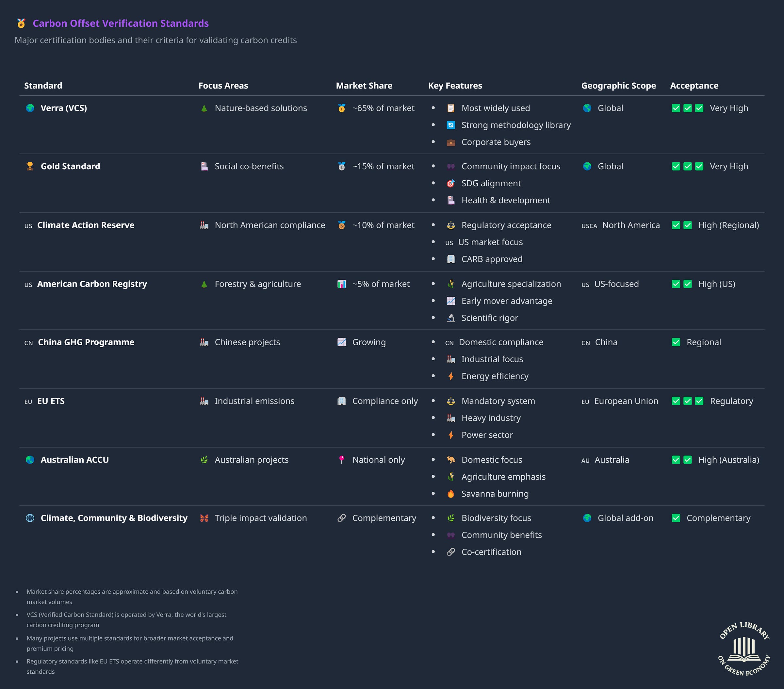Click the briefcase icon beside Corporate buyers
This screenshot has height=689, width=784.
click(x=451, y=142)
